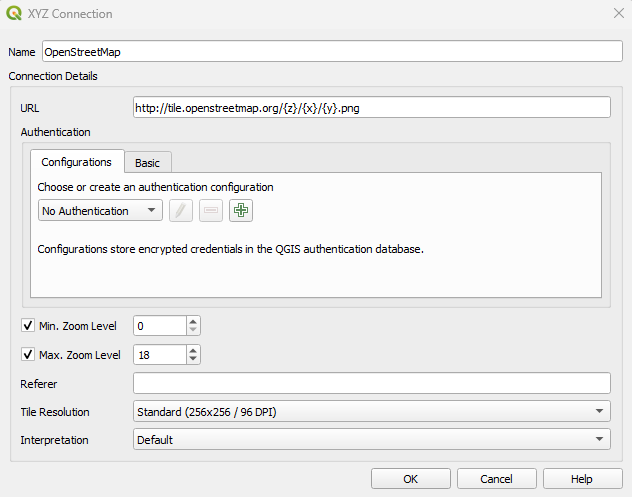Screen dimensions: 632x497
Task: Confirm with the OK button
Action: 411,479
